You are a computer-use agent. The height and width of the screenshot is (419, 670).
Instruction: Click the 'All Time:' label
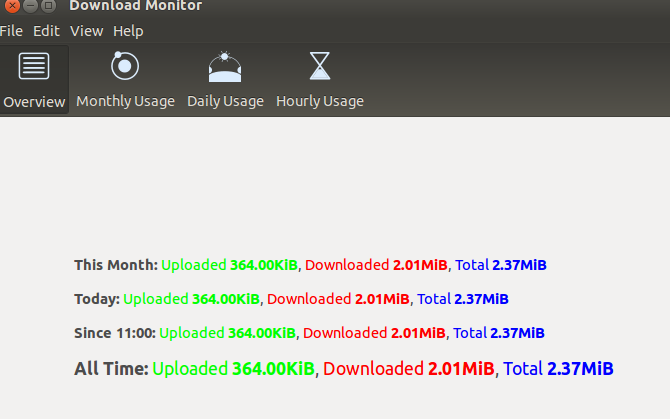point(111,369)
